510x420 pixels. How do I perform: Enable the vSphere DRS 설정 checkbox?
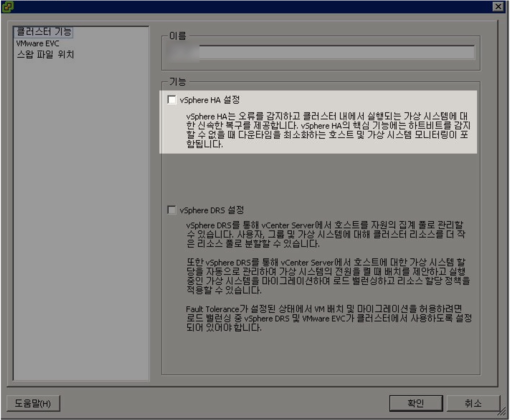pyautogui.click(x=172, y=210)
